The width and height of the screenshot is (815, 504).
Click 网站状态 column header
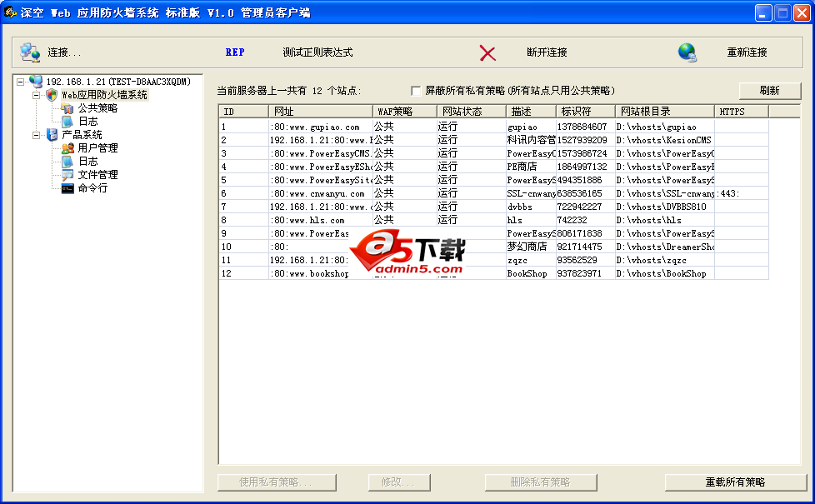(472, 111)
